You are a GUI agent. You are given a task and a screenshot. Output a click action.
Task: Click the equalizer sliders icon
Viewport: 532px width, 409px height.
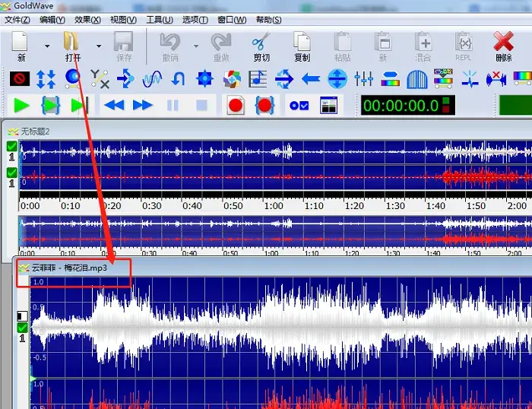364,79
